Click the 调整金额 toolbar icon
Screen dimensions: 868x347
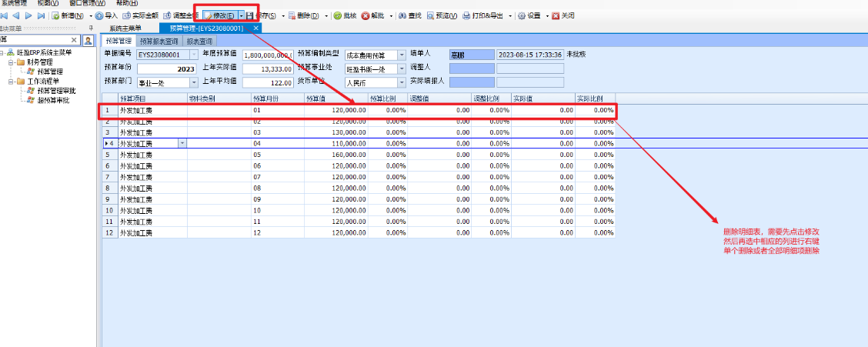pyautogui.click(x=168, y=15)
